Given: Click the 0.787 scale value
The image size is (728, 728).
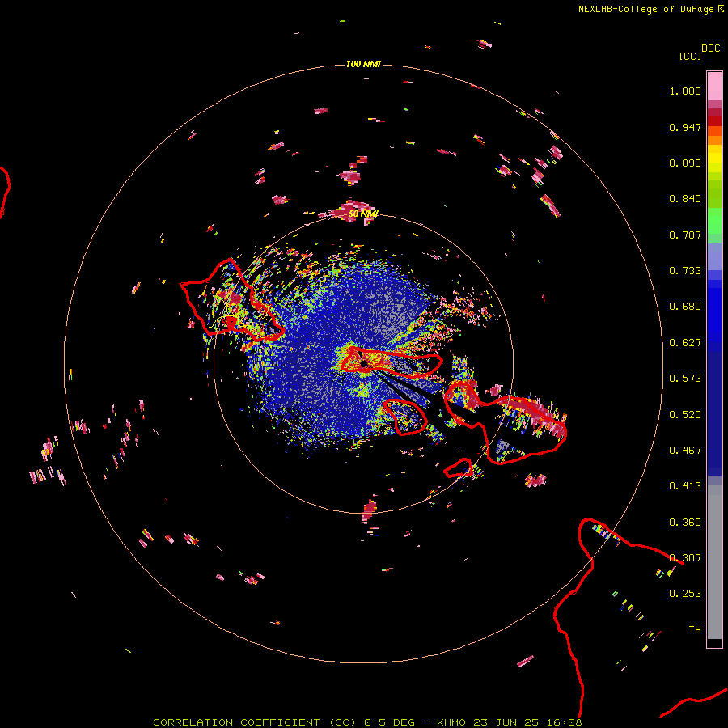Looking at the screenshot, I should pyautogui.click(x=685, y=235).
